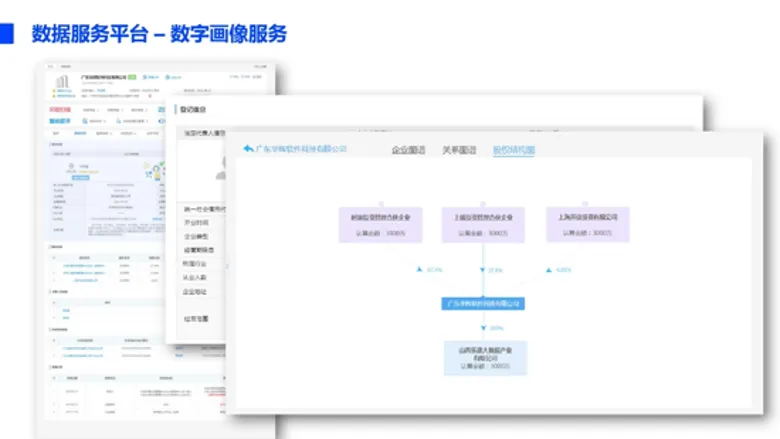Click the 登记信息 heading in the middle window
Image resolution: width=780 pixels, height=439 pixels.
point(193,109)
